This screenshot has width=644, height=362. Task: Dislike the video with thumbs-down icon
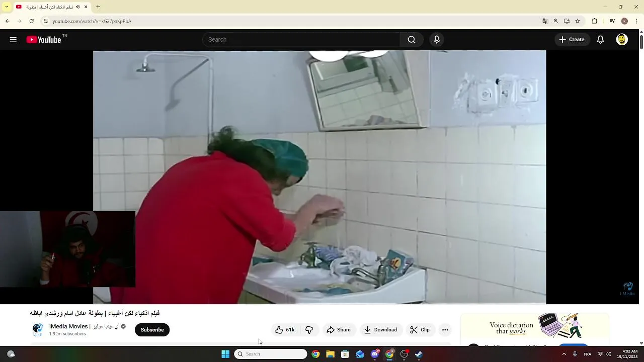point(309,330)
